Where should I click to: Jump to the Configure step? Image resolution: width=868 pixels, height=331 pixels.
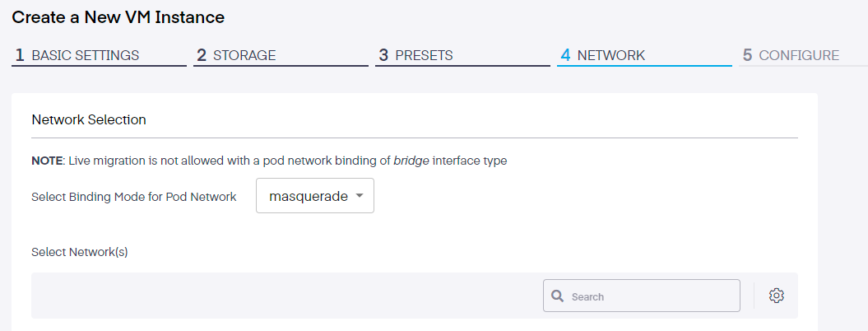(x=799, y=56)
